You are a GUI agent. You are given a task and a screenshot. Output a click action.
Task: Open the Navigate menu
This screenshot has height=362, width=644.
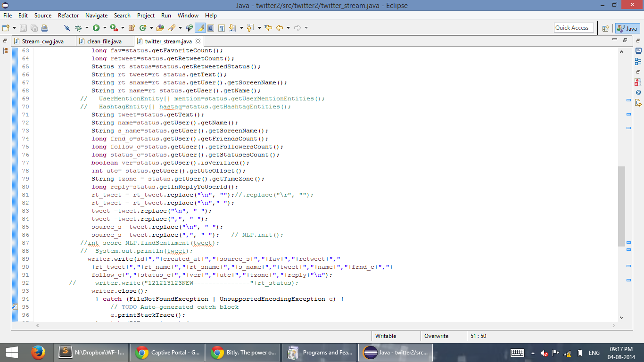tap(97, 16)
